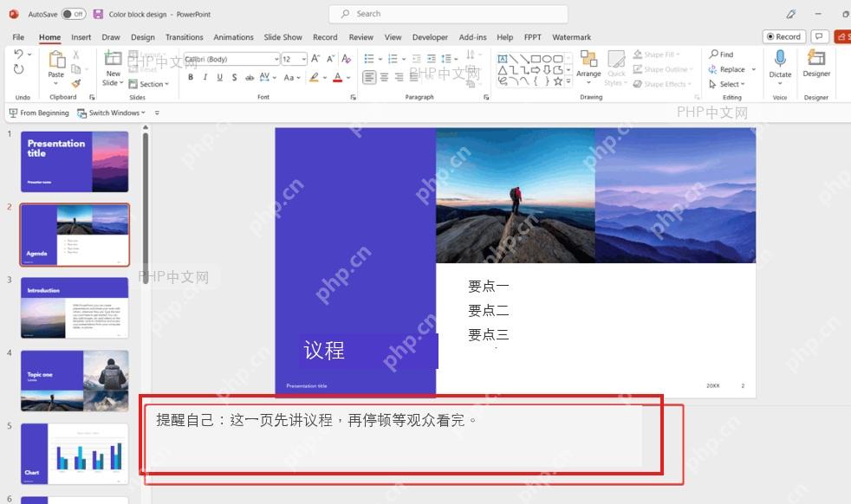Click the numbered list icon
This screenshot has width=851, height=504.
click(393, 59)
